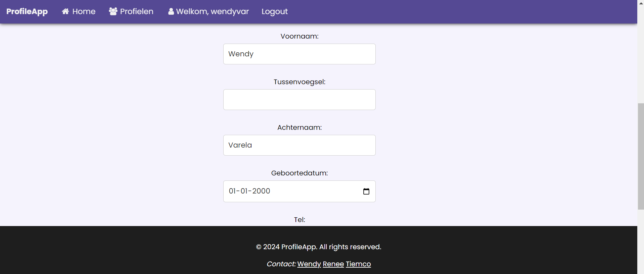Screen dimensions: 644x274
Task: Click the Geboortedatum label text
Action: pyautogui.click(x=299, y=173)
